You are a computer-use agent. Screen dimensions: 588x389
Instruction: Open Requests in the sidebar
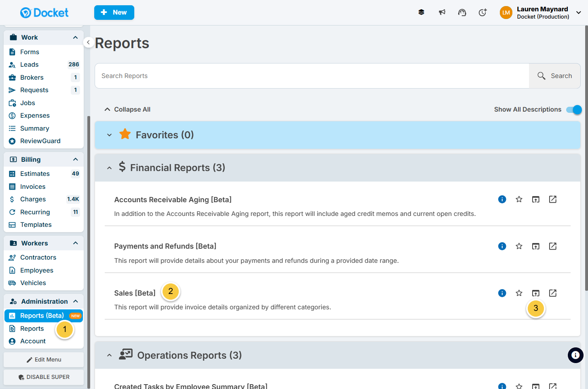click(x=44, y=90)
